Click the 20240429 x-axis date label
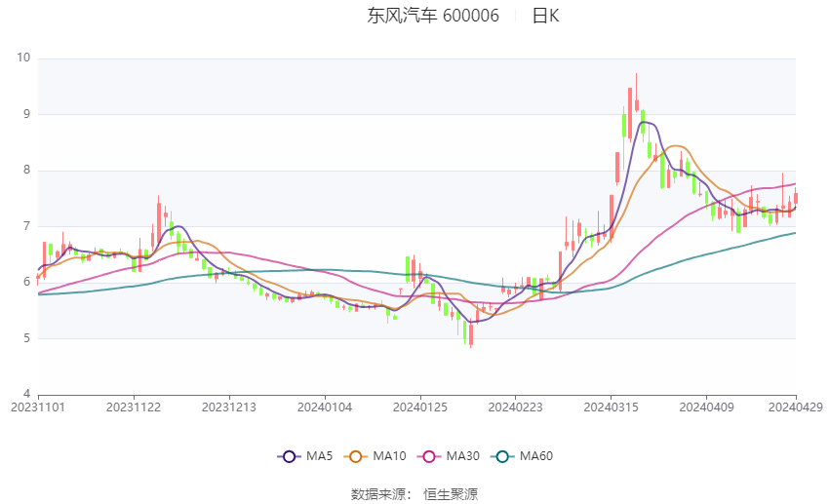Screen dimensions: 829x504 (x=796, y=407)
